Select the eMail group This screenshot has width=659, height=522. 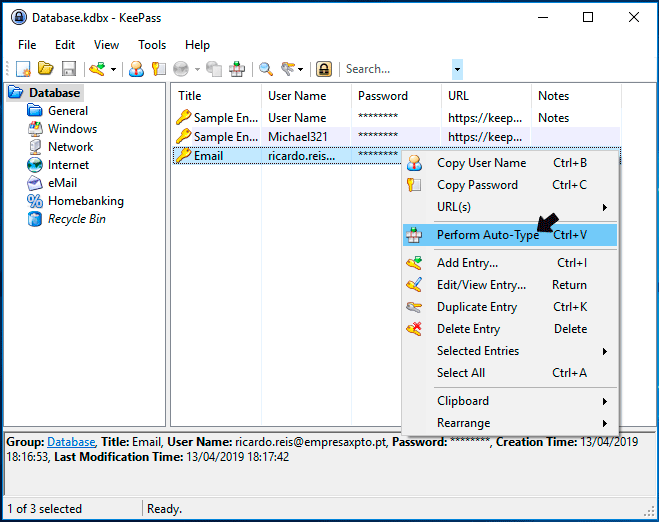click(62, 183)
